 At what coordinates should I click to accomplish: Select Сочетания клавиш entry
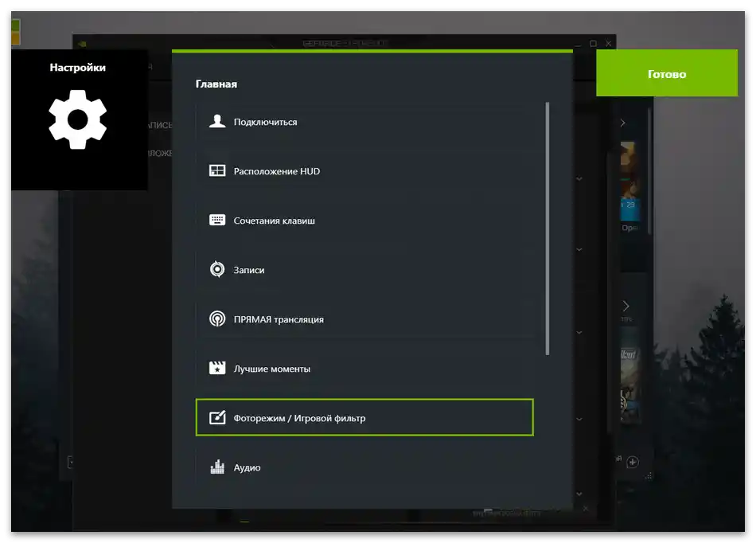coord(364,220)
